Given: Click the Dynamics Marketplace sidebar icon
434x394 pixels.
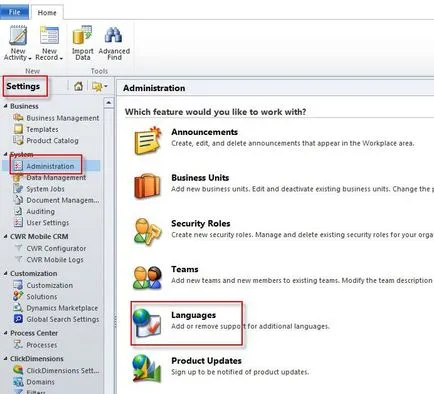Looking at the screenshot, I should tap(18, 308).
